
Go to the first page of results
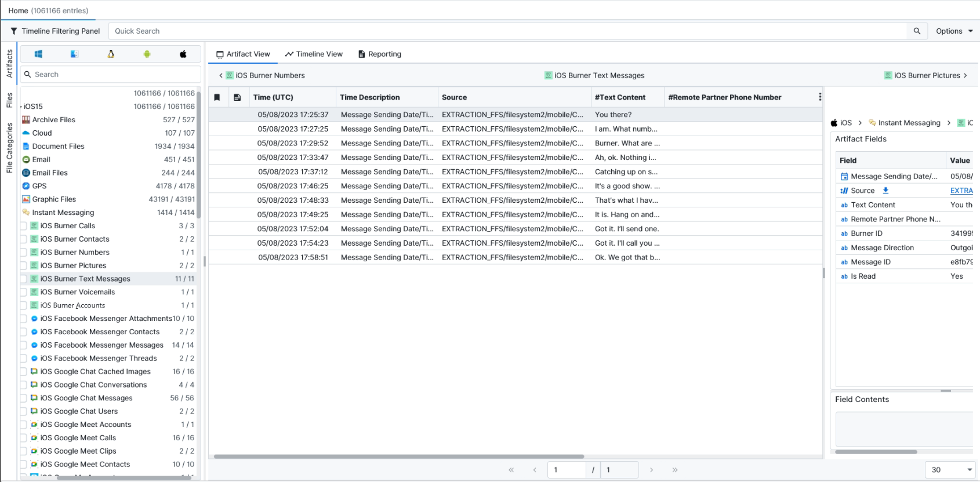pos(511,470)
